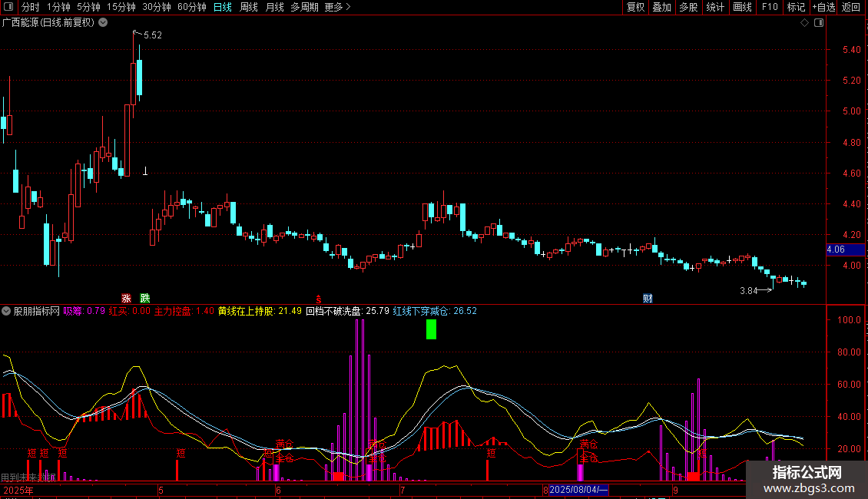Open the 画线 drawing tools
868x499 pixels.
(x=742, y=7)
